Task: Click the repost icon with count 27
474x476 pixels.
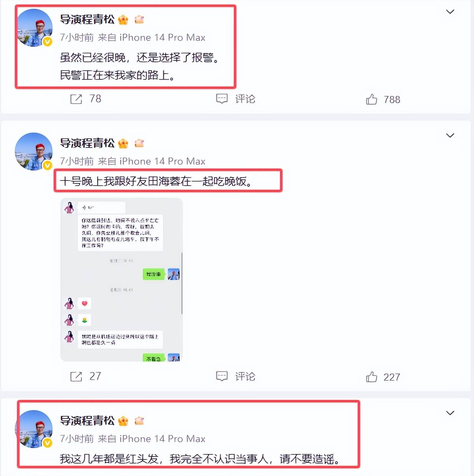Action: (76, 376)
